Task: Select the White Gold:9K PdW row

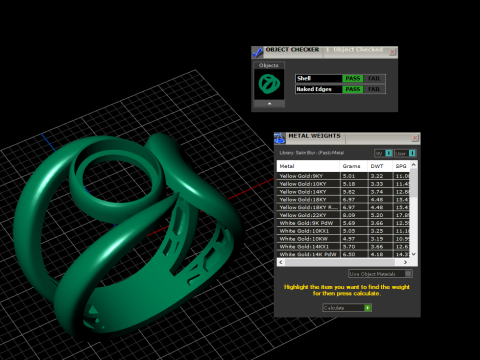Action: pyautogui.click(x=343, y=223)
